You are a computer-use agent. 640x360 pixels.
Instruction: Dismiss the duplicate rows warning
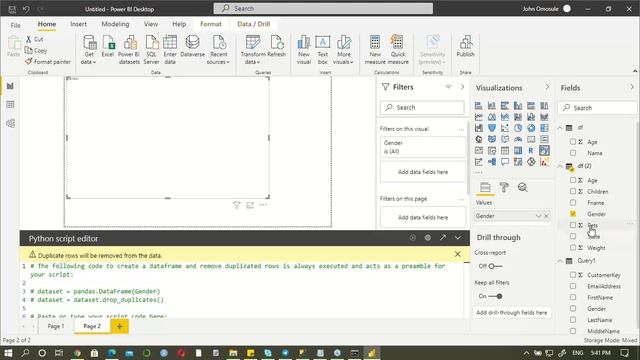click(x=458, y=254)
